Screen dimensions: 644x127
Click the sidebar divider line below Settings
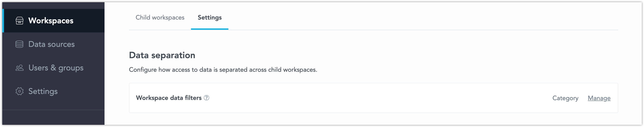click(53, 110)
